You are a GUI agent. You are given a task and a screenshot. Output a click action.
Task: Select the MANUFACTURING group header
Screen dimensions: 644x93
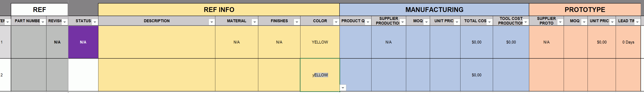[x=434, y=9]
